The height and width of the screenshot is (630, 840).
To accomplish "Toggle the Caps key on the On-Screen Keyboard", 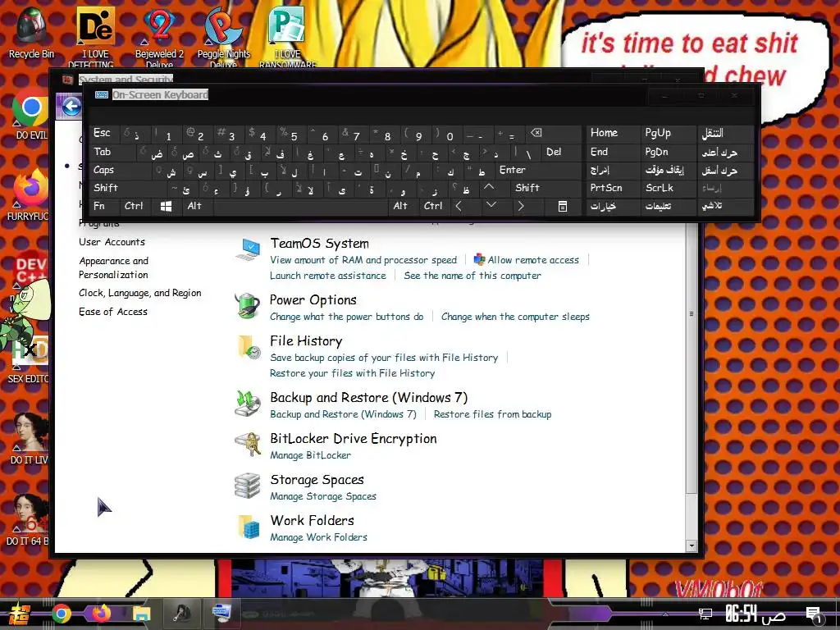I will click(x=121, y=170).
